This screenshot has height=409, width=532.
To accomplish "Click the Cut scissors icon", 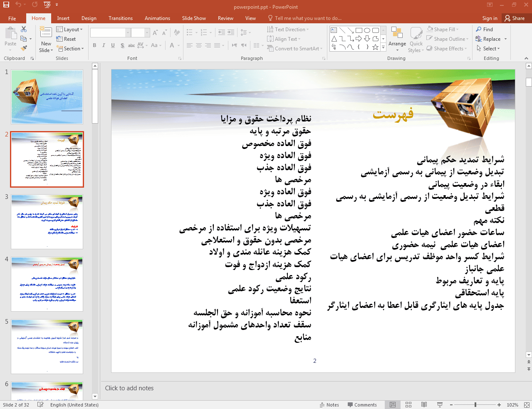I will click(24, 29).
